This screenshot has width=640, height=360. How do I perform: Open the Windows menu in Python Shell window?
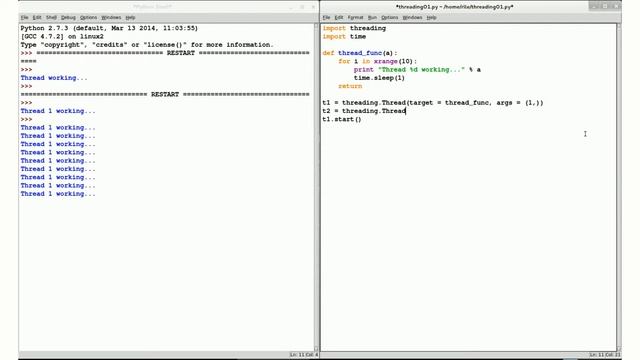pyautogui.click(x=111, y=18)
